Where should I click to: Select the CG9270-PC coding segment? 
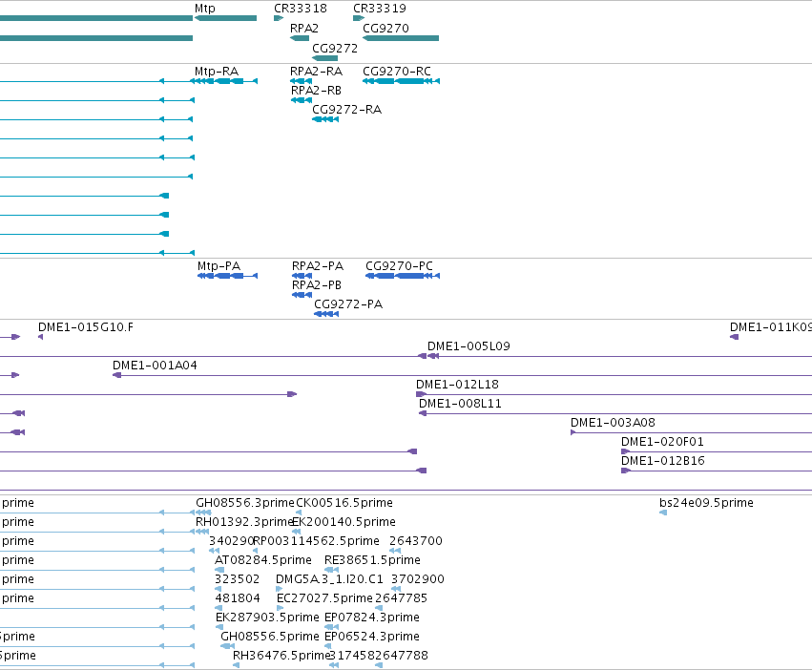[403, 276]
